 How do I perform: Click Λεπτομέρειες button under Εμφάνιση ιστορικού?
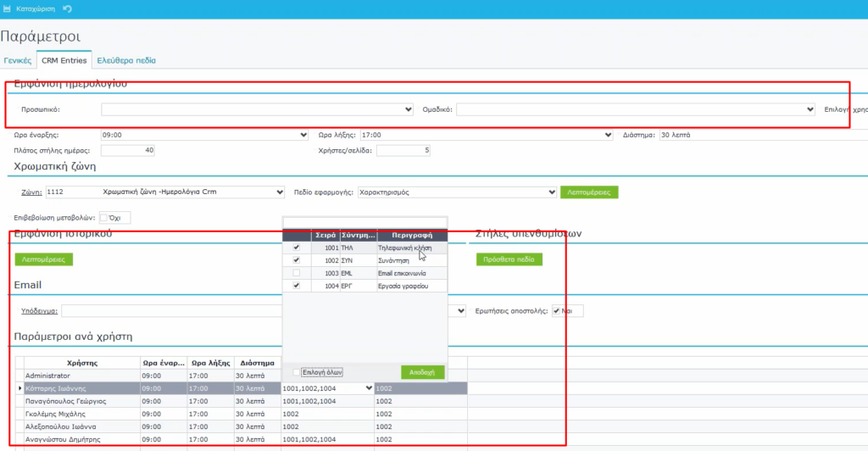(x=44, y=259)
